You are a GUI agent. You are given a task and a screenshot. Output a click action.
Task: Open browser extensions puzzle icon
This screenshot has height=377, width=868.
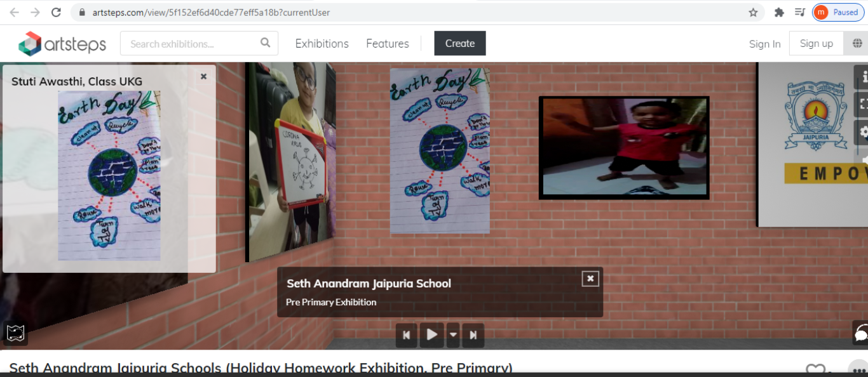(779, 12)
